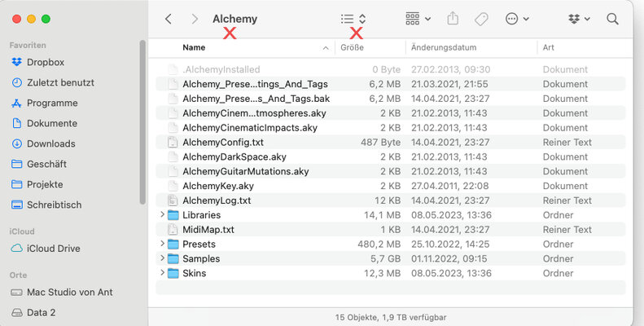Expand the Presets folder
644x326 pixels.
[x=162, y=244]
